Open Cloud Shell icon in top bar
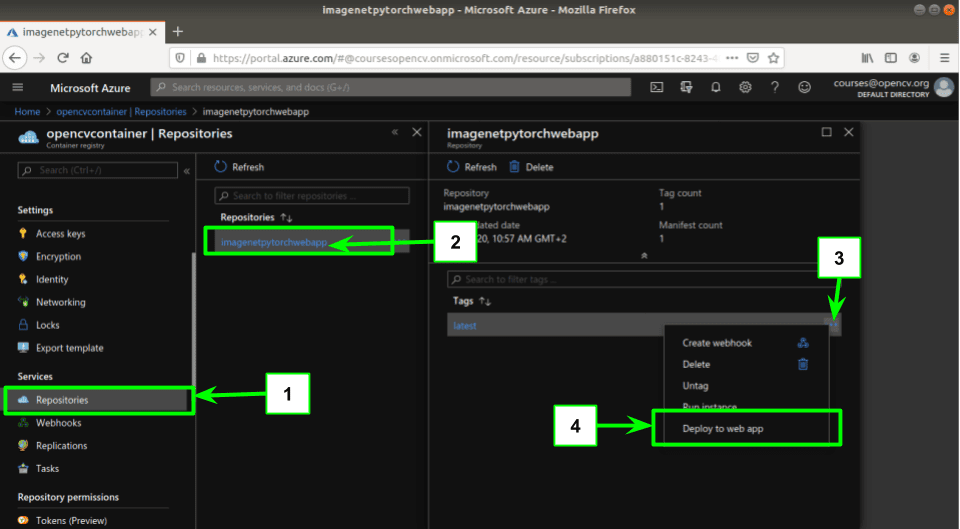Screen dimensions: 960x529 click(x=656, y=88)
